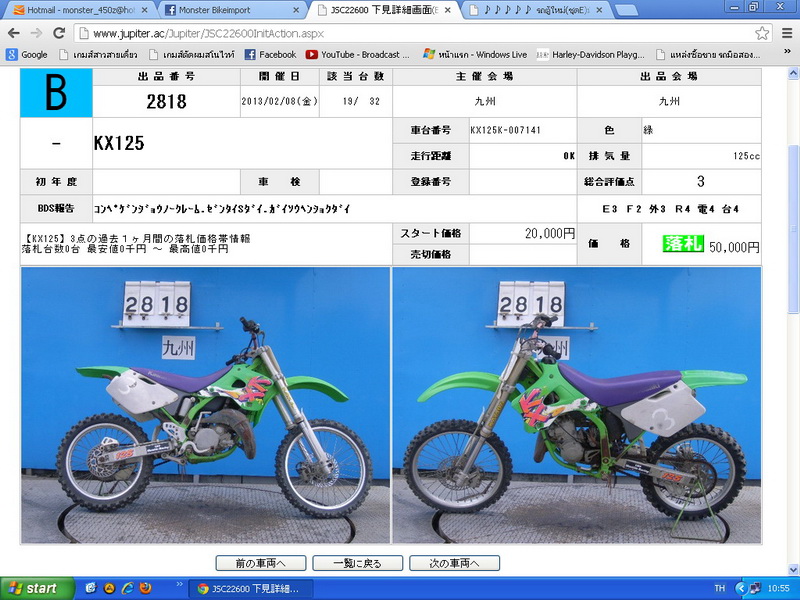This screenshot has height=600, width=800.
Task: Click the scrollbar down arrow
Action: point(793,569)
